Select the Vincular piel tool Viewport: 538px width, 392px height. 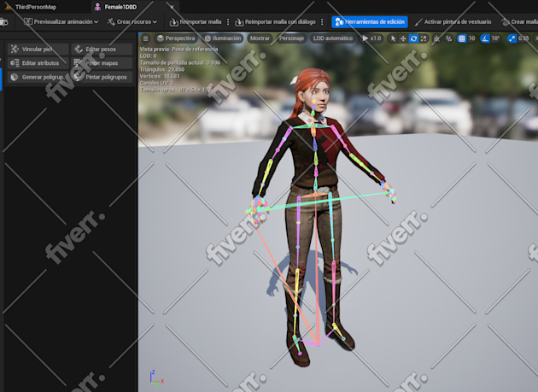tap(38, 49)
